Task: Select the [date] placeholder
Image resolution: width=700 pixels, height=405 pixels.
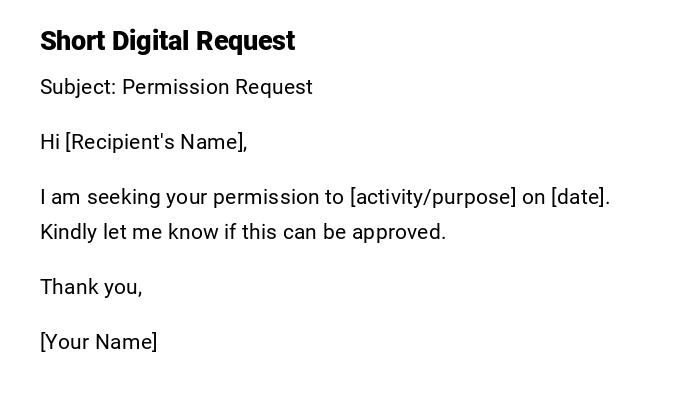Action: pos(580,197)
